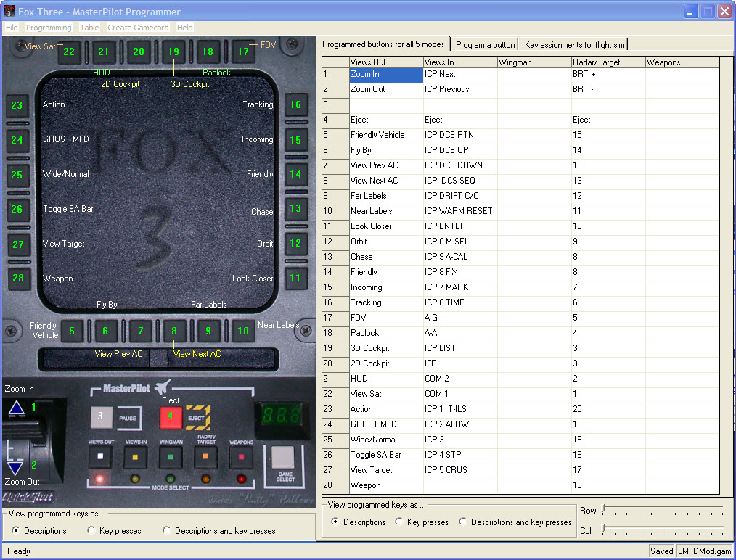Select WEAPONS mode button
The height and width of the screenshot is (560, 736).
click(x=241, y=457)
